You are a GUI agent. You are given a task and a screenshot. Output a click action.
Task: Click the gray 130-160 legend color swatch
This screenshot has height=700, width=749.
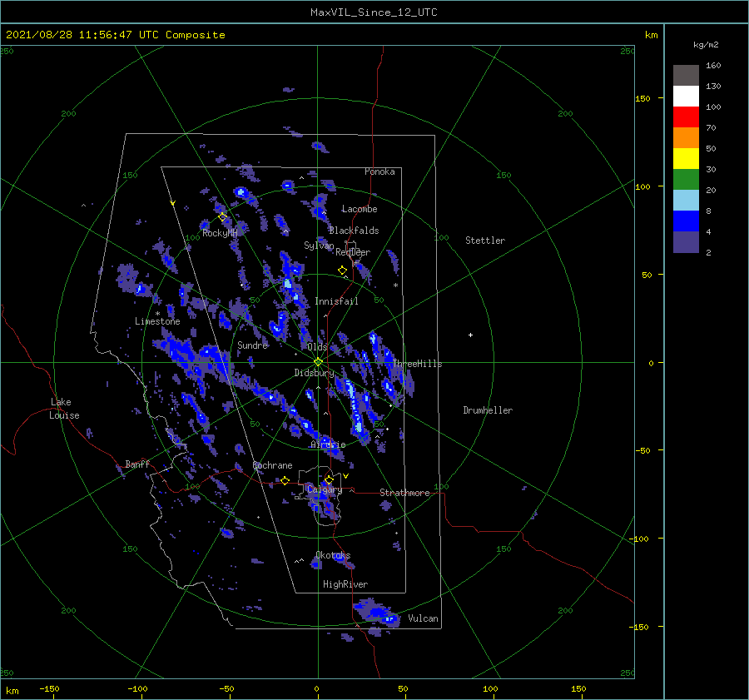point(686,76)
